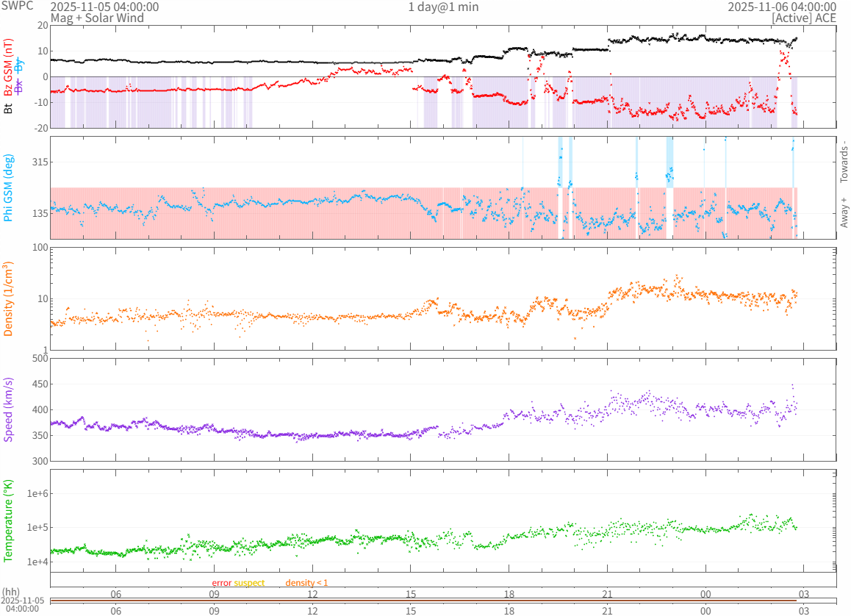Click the orange Density (1/cm³) axis label

[x=9, y=299]
